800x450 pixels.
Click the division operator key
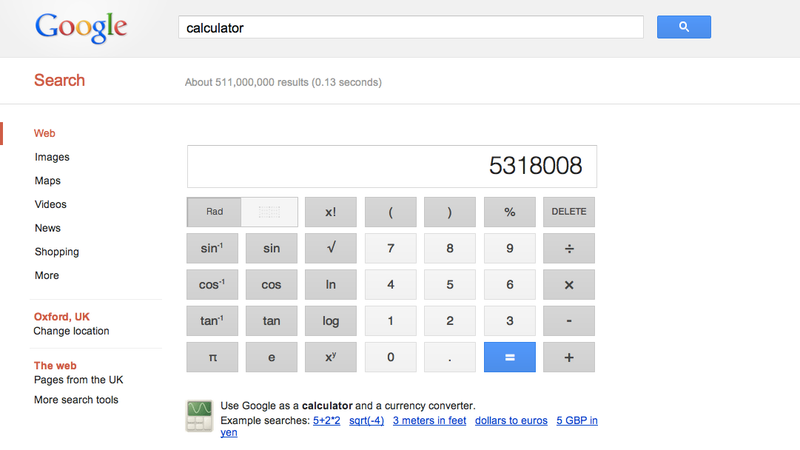coord(569,248)
